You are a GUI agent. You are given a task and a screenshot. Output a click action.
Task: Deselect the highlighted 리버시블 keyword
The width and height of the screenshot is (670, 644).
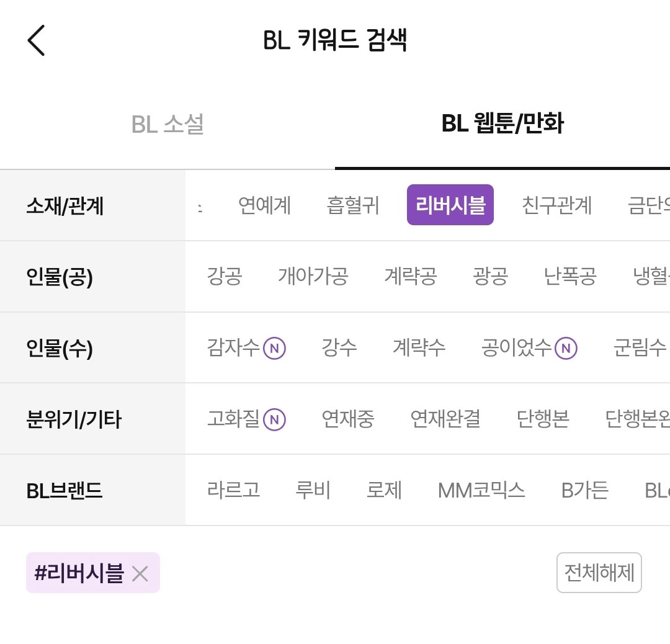pos(450,205)
